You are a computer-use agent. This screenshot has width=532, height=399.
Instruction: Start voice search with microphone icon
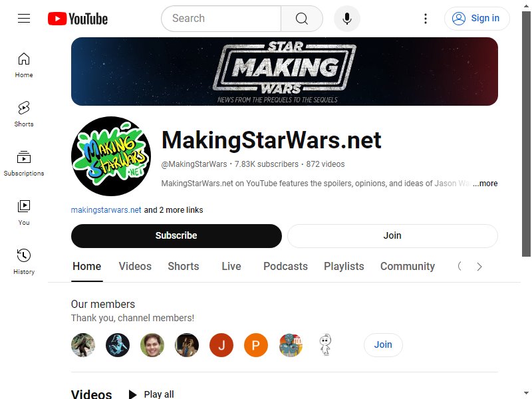[x=346, y=19]
